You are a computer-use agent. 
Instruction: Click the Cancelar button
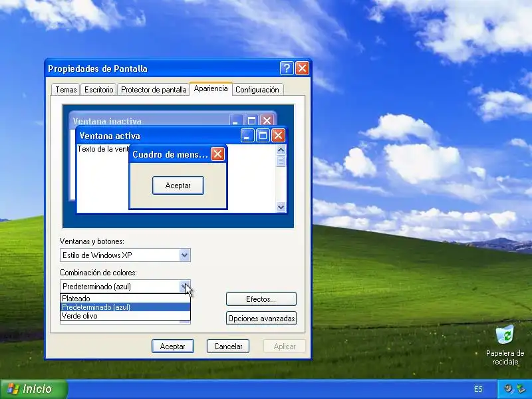coord(228,346)
